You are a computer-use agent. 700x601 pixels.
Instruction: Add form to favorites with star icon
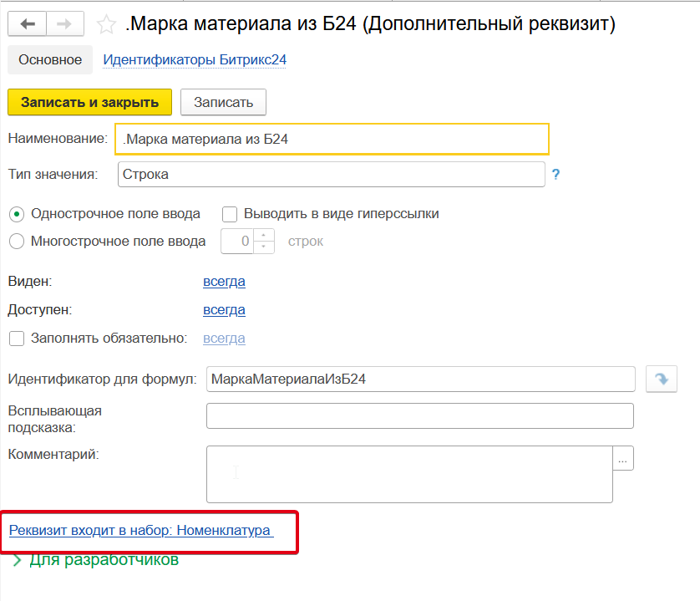106,25
